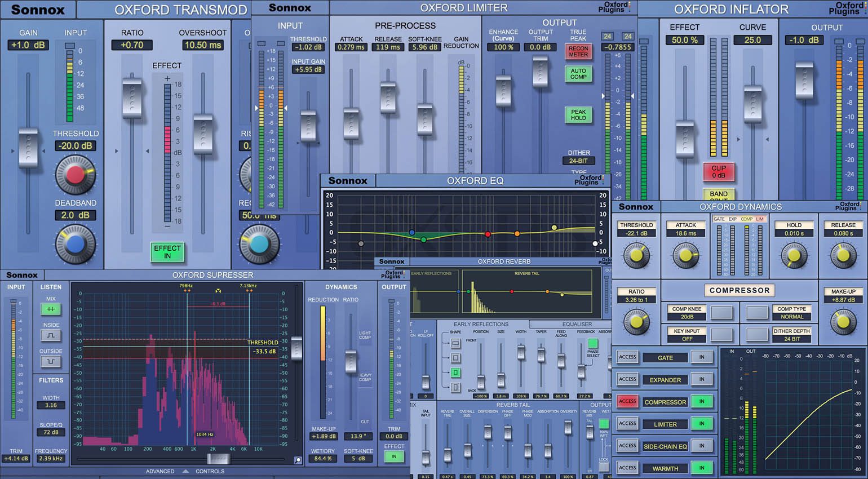Select the Inside listen icon in Oxford Supresser
The width and height of the screenshot is (868, 479).
point(50,335)
